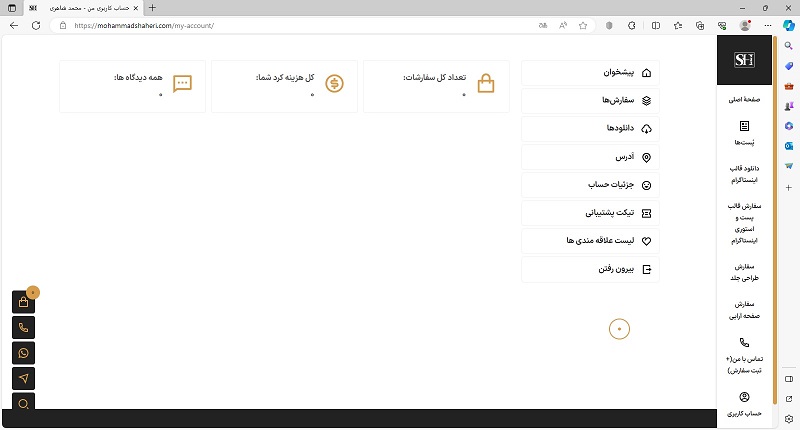Screen dimensions: 800x430
Task: Open site search with magnifier icon
Action: pos(24,402)
